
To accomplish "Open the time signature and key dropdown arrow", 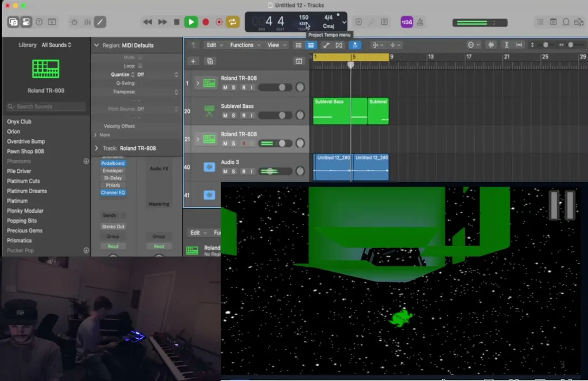I will coord(344,23).
